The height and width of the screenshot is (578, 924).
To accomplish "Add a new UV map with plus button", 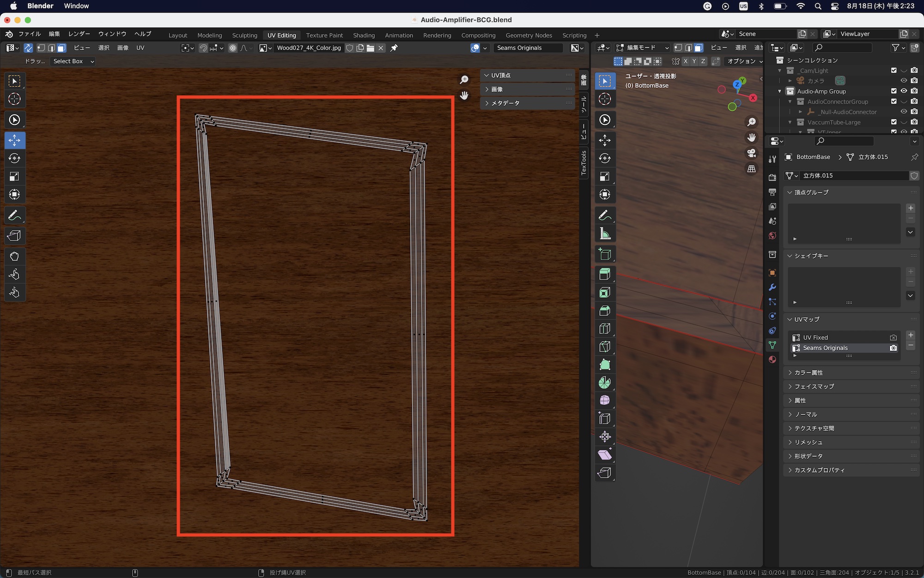I will point(911,335).
